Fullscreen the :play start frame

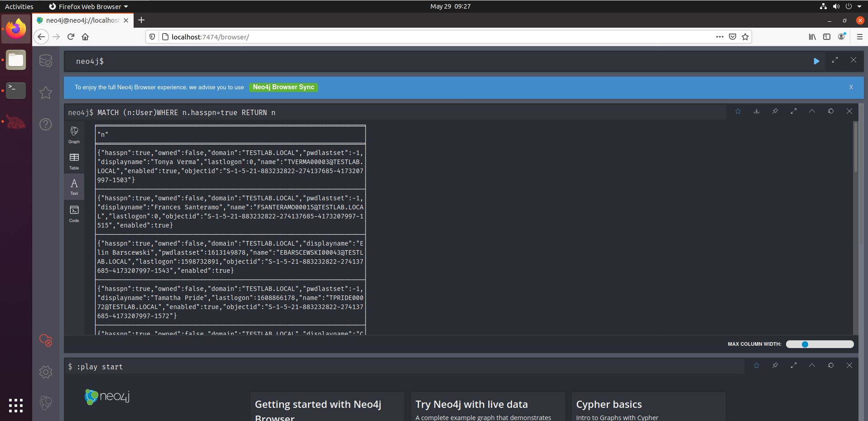pyautogui.click(x=794, y=365)
